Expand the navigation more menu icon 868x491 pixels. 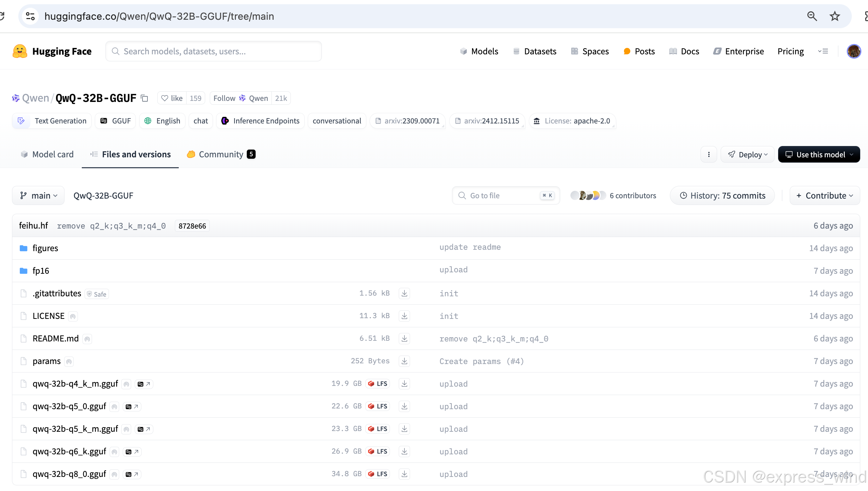(x=823, y=51)
